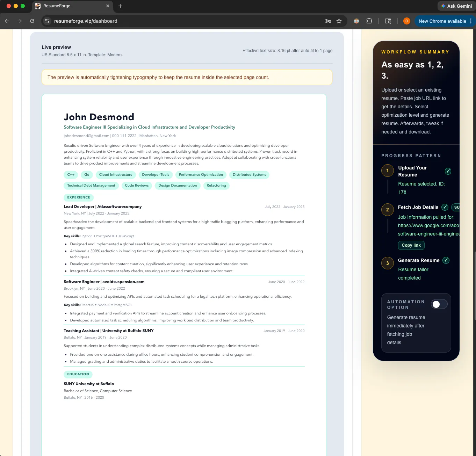Image resolution: width=476 pixels, height=456 pixels.
Task: Click step 3 number circle
Action: point(388,263)
